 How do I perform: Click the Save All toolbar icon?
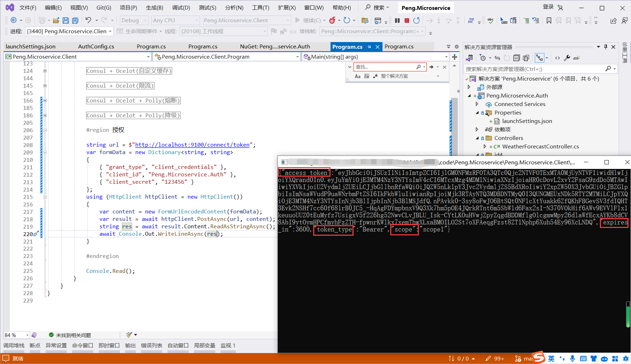(x=75, y=20)
